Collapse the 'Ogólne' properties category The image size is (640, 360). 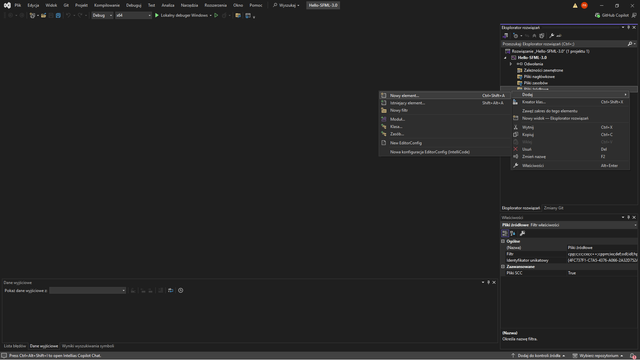pos(503,241)
